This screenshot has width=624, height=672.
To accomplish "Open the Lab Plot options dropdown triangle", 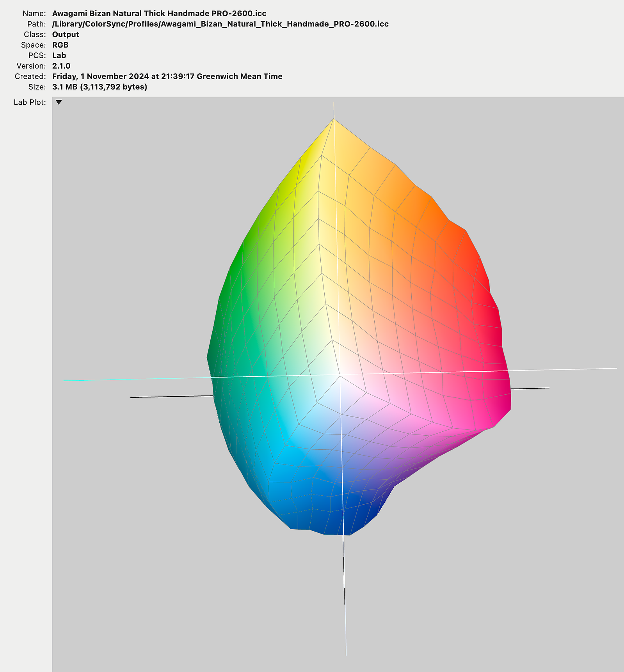I will coord(59,102).
